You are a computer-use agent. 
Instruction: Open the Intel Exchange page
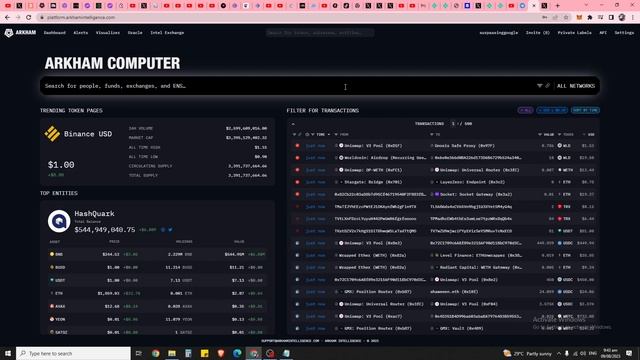click(167, 33)
